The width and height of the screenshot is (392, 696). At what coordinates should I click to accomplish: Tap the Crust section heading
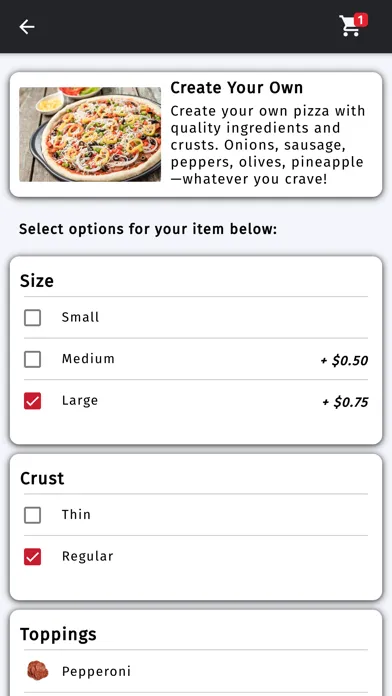42,478
